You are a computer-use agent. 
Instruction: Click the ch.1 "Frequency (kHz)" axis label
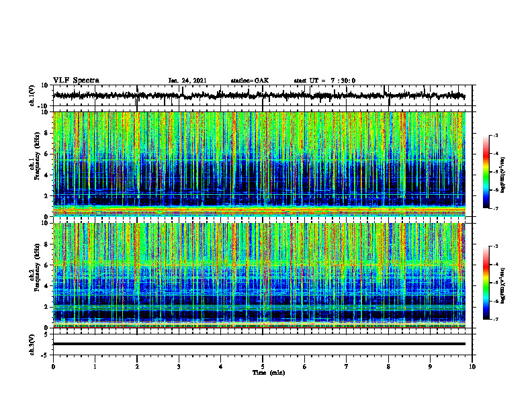click(38, 156)
